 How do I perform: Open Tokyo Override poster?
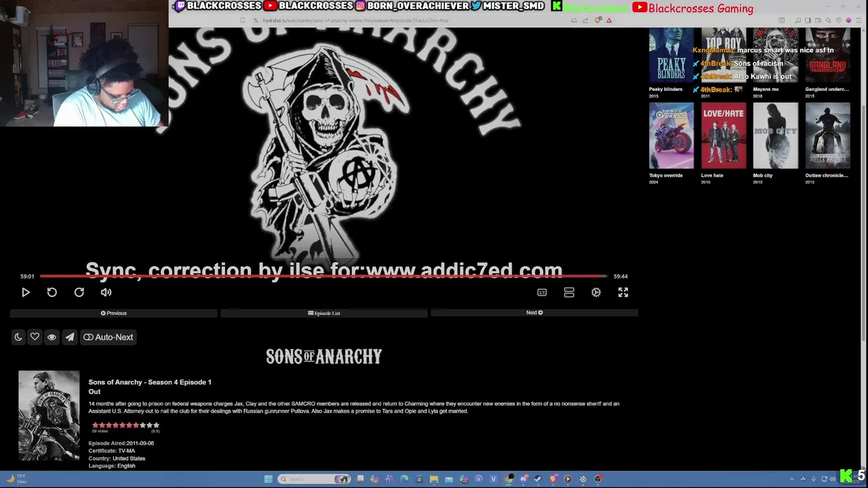click(671, 136)
